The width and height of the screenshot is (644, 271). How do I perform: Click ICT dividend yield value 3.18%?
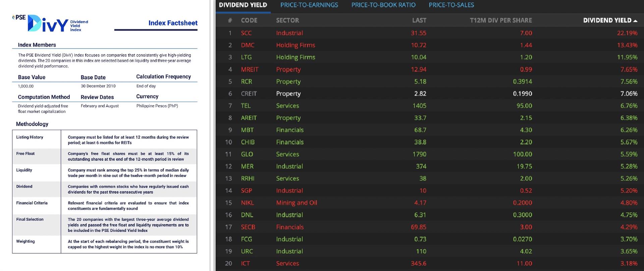tap(629, 263)
